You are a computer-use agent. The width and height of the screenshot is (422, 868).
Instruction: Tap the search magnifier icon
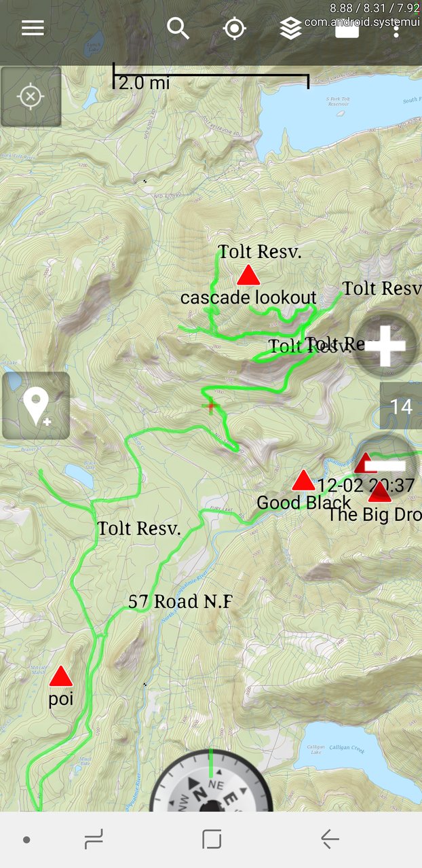178,29
